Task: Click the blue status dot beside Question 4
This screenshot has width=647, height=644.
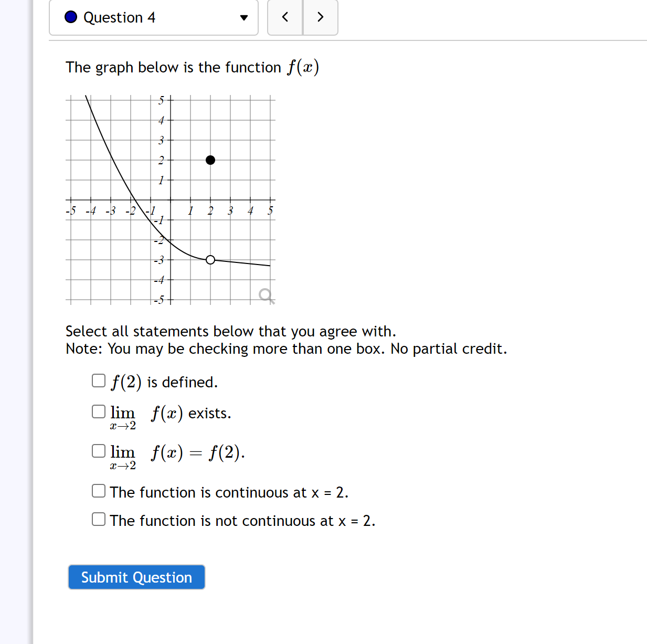Action: click(x=70, y=17)
